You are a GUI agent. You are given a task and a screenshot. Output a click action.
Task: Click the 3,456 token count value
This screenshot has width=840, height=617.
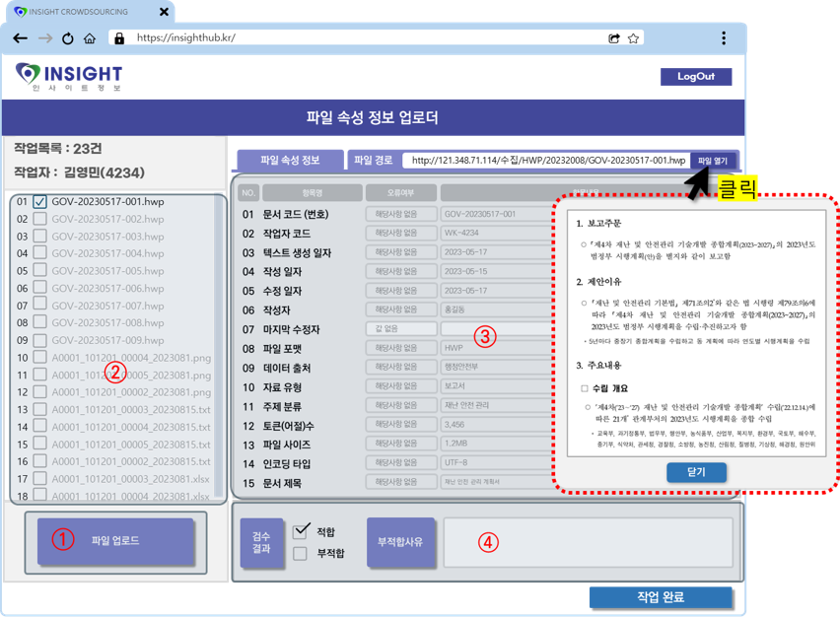pos(496,425)
